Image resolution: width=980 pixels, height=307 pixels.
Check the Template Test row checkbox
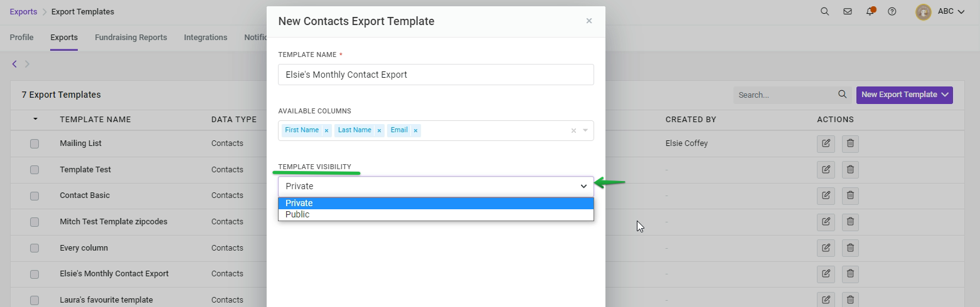35,170
